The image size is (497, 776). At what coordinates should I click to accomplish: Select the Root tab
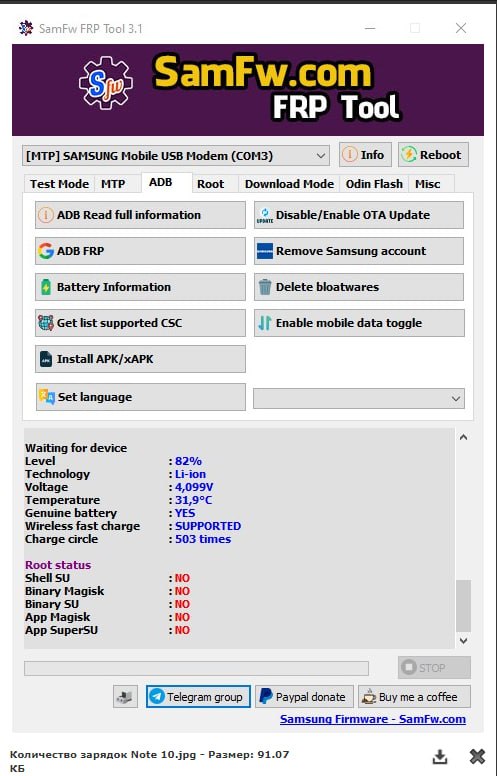point(210,184)
